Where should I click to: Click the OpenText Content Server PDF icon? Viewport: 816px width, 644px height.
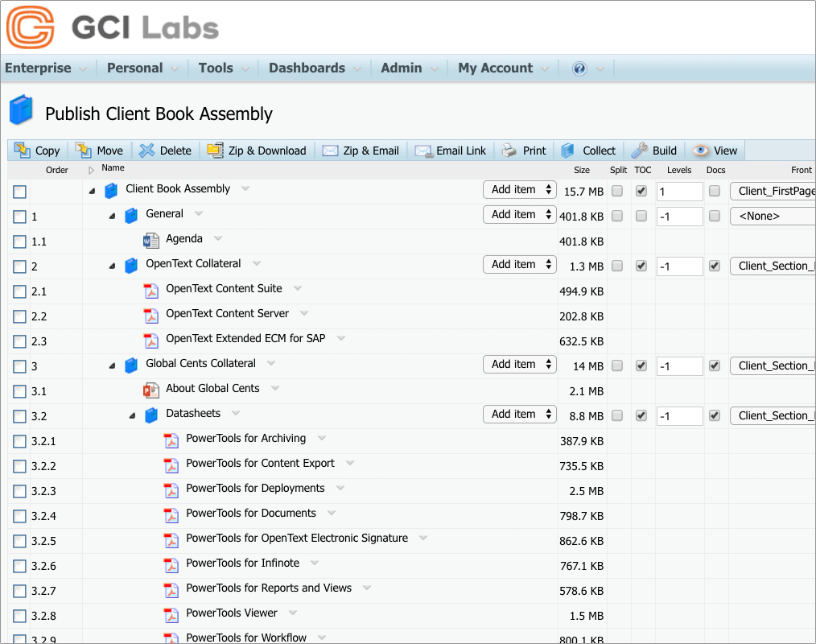[x=151, y=316]
